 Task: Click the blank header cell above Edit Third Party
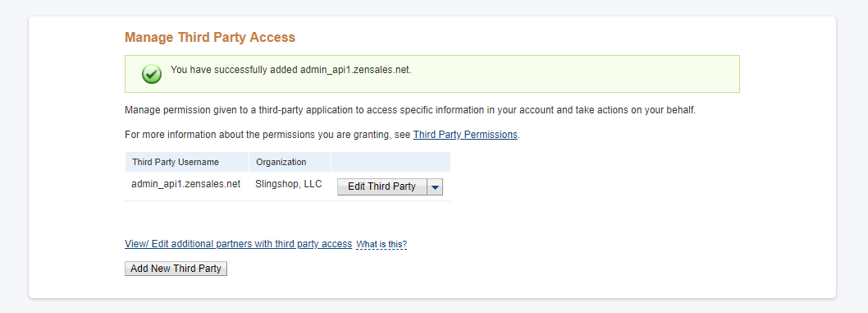391,163
